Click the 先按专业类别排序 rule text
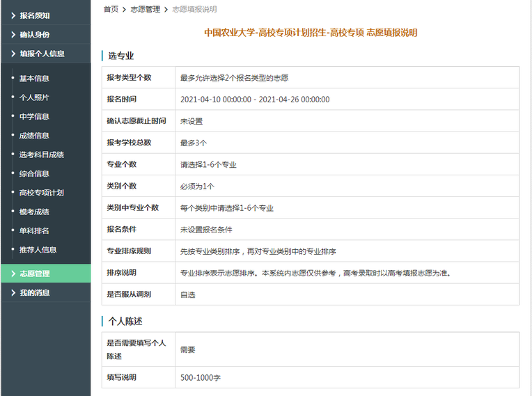This screenshot has width=532, height=396. click(x=258, y=251)
